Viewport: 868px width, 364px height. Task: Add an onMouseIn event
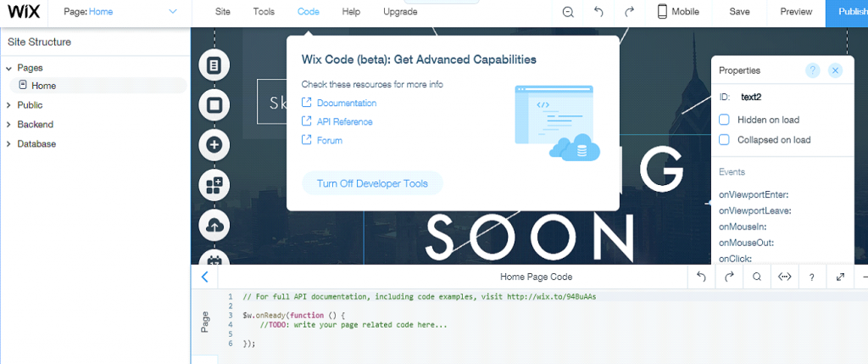[x=743, y=227]
